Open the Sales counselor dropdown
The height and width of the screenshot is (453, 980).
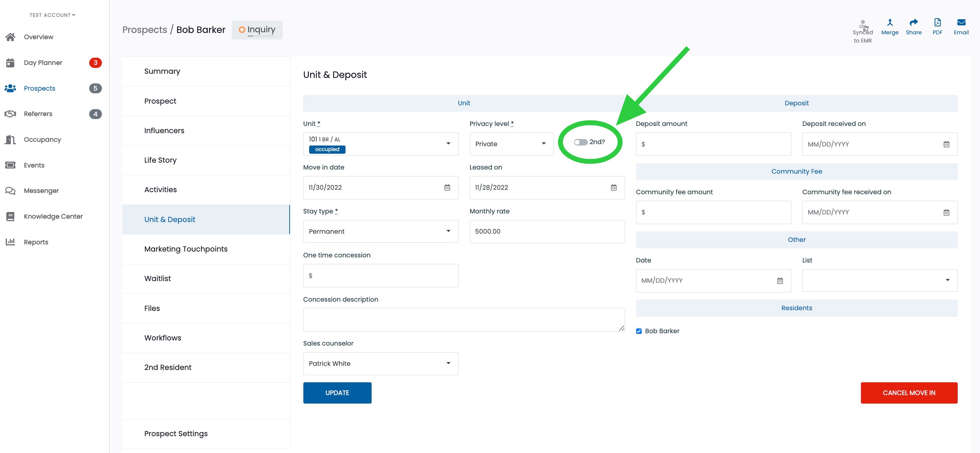click(381, 364)
